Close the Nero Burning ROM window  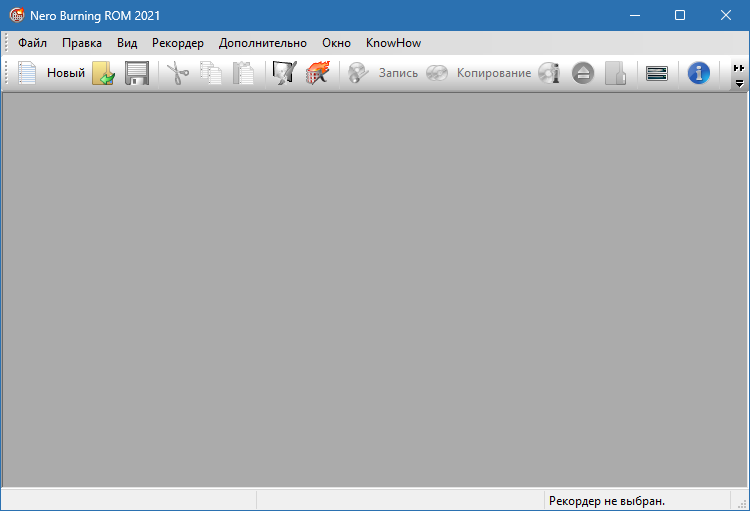[x=726, y=15]
